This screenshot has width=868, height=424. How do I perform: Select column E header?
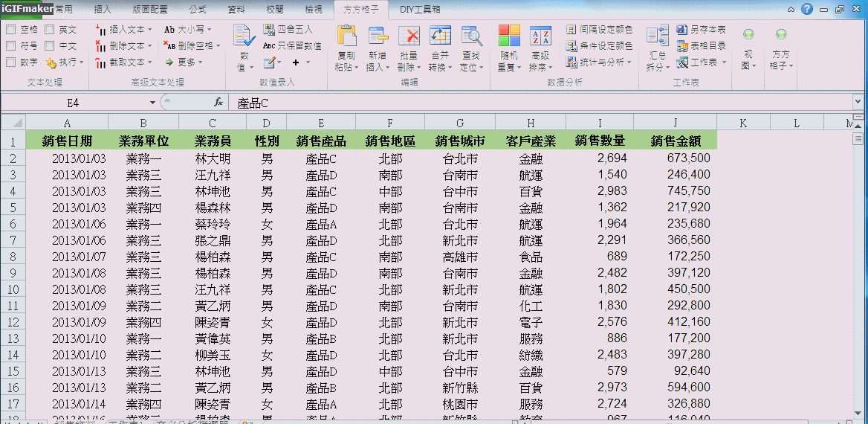click(321, 123)
